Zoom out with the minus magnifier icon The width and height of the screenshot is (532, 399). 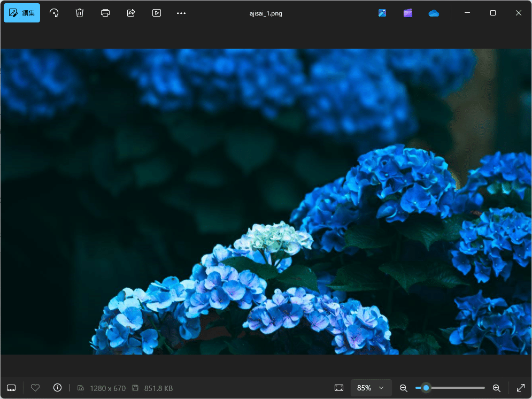[403, 388]
